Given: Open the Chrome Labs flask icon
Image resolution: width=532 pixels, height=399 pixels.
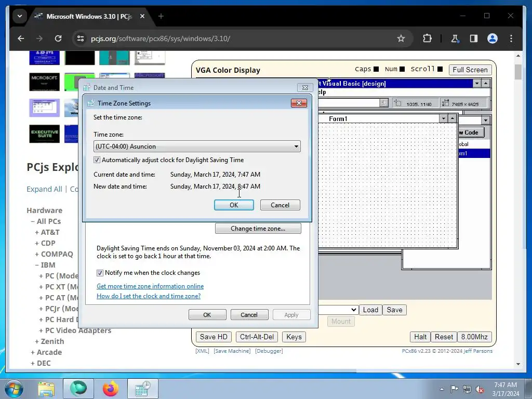Looking at the screenshot, I should click(x=455, y=38).
